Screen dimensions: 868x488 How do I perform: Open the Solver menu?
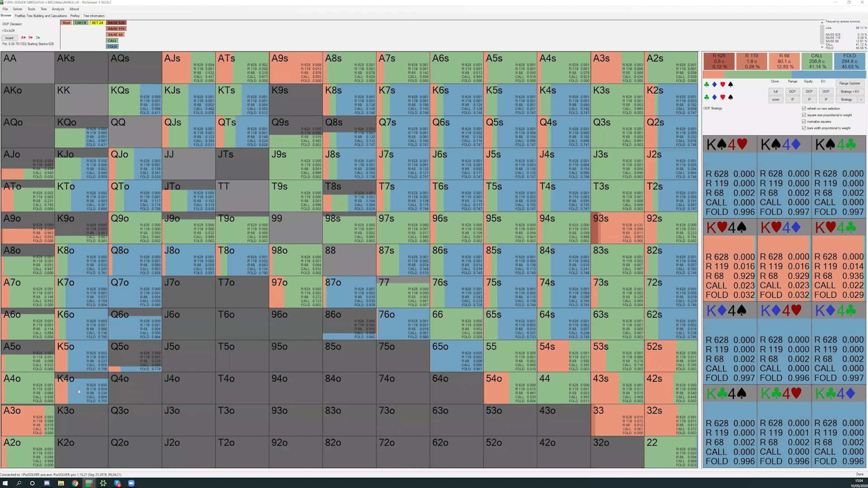click(x=18, y=9)
